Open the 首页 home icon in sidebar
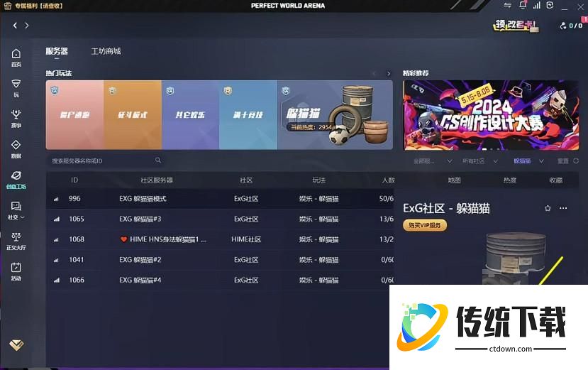 click(x=16, y=54)
